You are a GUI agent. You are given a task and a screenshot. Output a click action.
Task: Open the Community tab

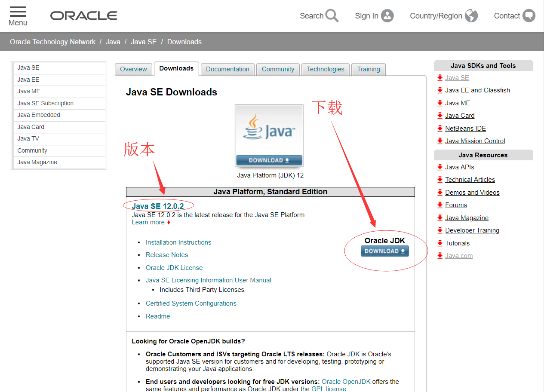click(278, 69)
